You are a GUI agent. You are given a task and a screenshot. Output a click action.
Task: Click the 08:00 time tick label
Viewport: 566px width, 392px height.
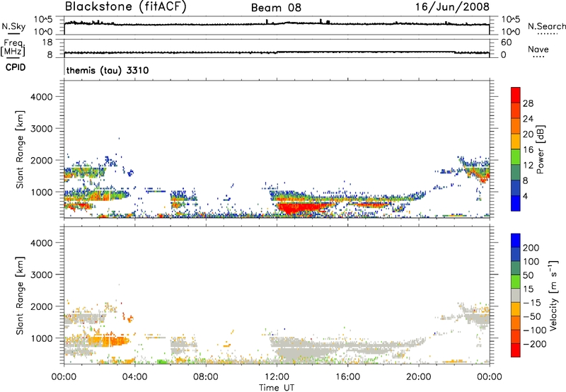click(x=206, y=377)
